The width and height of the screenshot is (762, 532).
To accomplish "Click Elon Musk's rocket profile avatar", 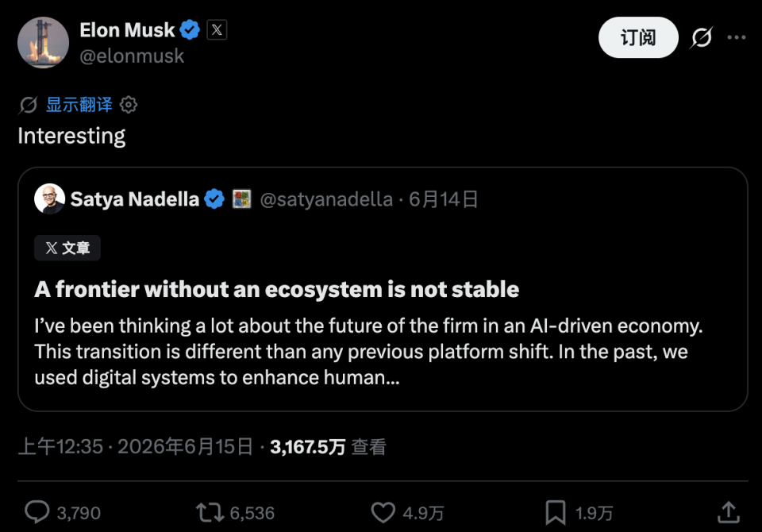I will point(43,43).
